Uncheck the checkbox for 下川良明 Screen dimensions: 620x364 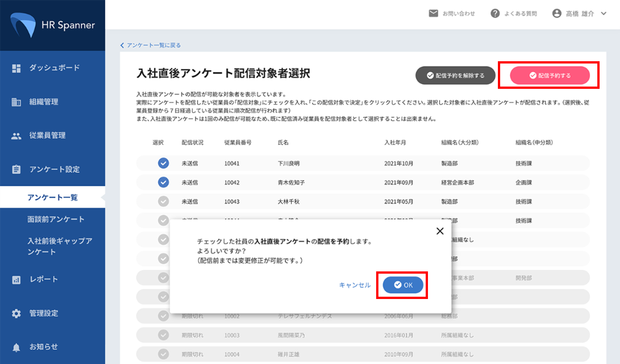click(x=163, y=163)
